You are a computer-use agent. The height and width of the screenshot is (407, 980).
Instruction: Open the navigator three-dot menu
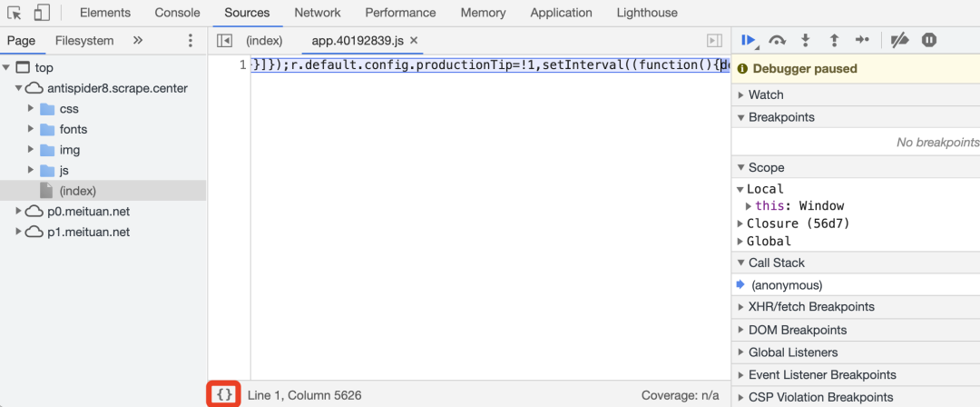coord(191,41)
